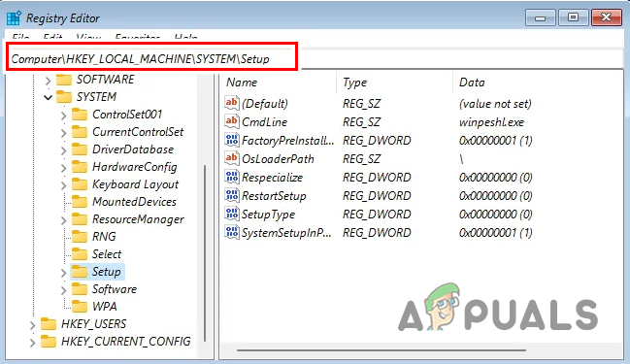Click the ResourceManager folder icon
Viewport: 630px width, 364px height.
80,219
